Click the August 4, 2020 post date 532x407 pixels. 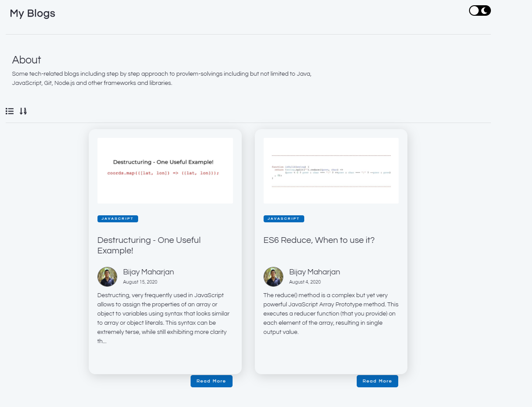(x=305, y=282)
